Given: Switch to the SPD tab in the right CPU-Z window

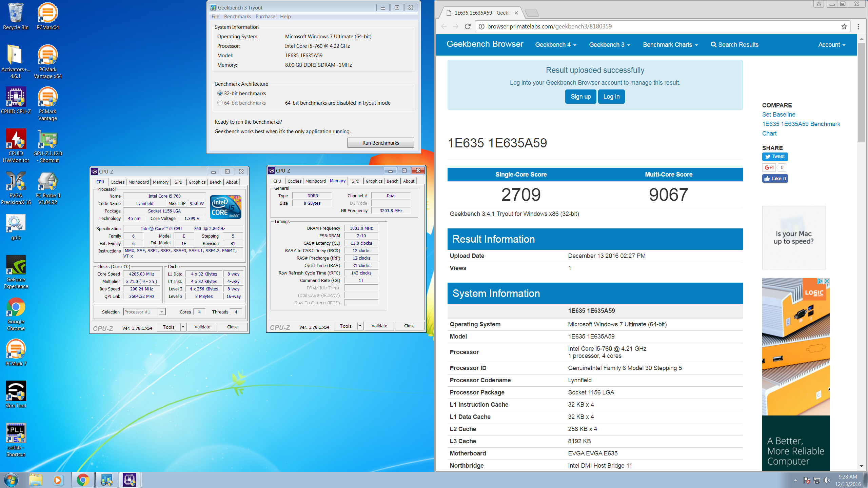Looking at the screenshot, I should coord(355,181).
